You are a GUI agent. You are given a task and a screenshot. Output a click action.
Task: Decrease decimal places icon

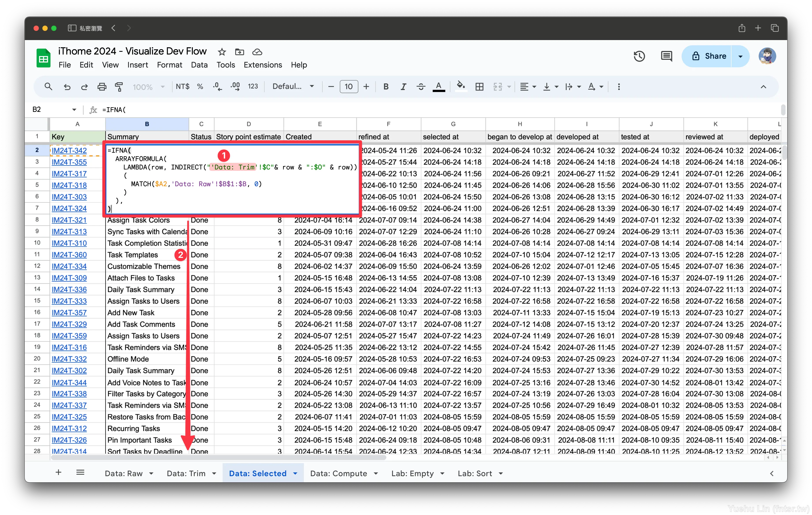(x=217, y=87)
